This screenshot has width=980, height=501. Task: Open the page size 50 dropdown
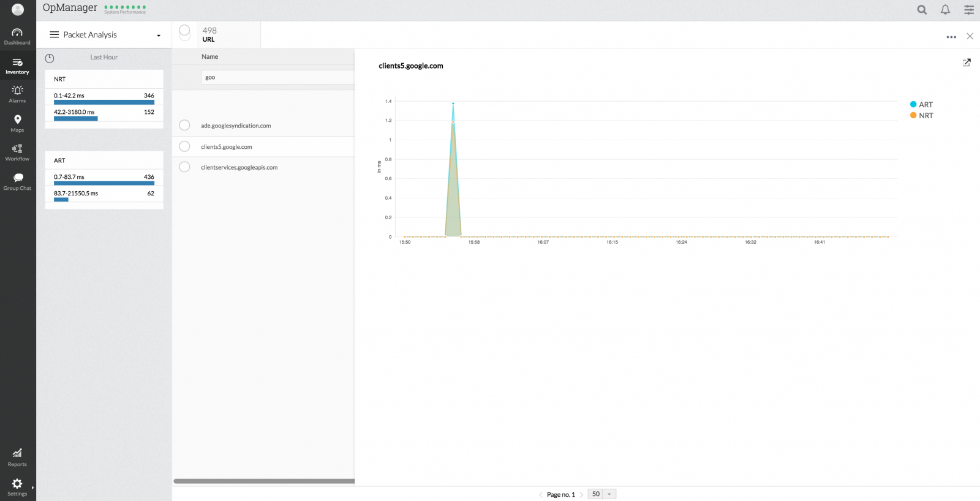[601, 494]
